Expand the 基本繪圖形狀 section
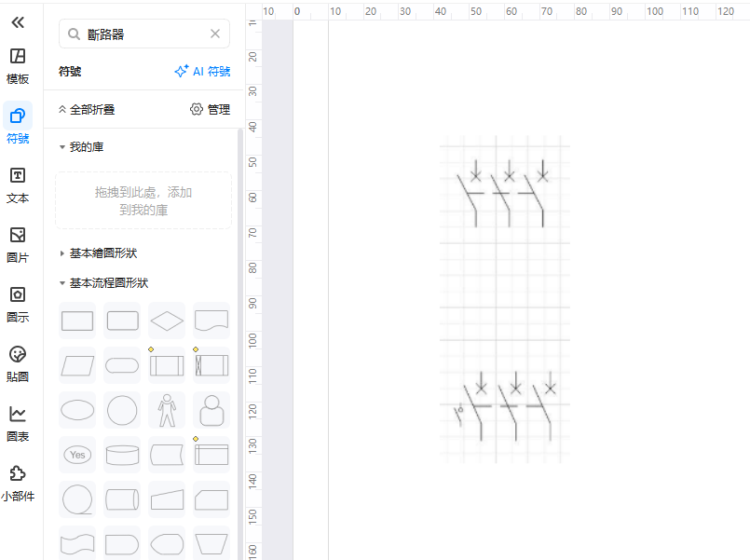 click(x=102, y=253)
